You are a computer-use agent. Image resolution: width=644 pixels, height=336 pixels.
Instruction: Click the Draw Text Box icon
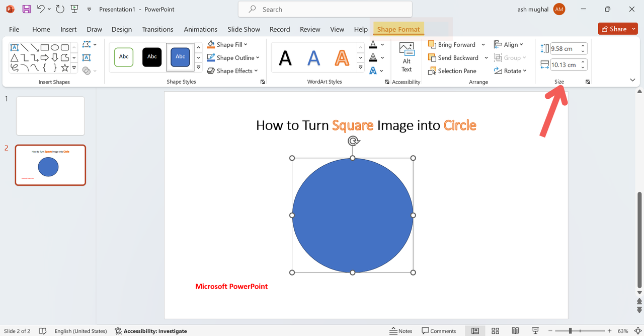[x=86, y=57]
